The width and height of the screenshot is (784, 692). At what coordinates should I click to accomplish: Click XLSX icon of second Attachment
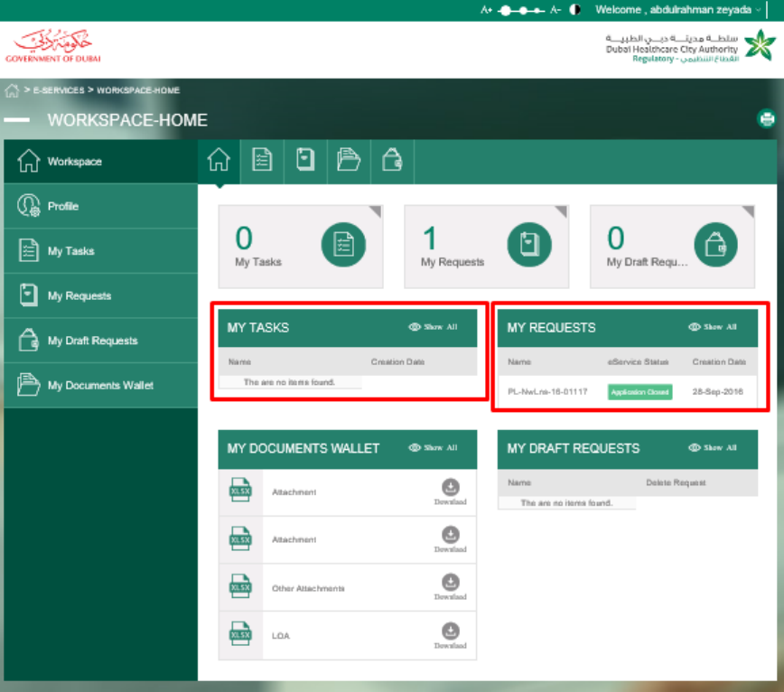point(240,538)
